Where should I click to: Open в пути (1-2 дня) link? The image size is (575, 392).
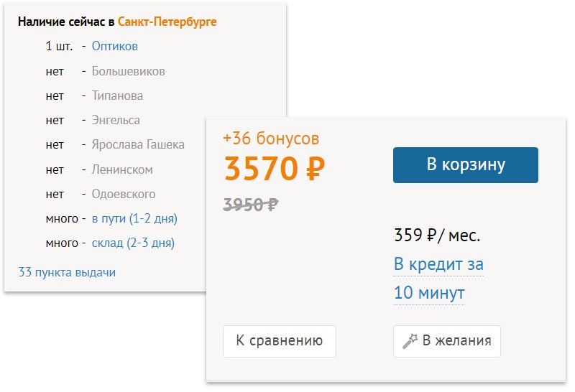pos(134,219)
